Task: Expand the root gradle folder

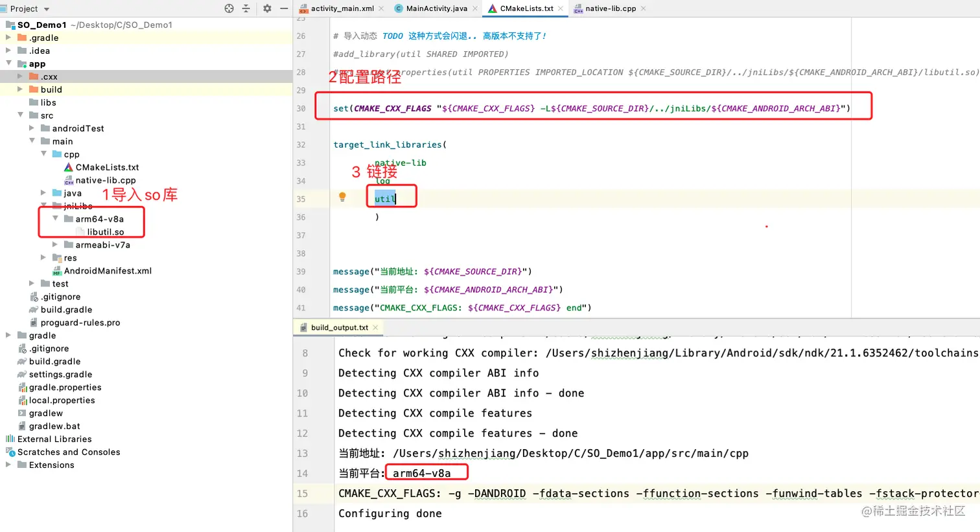Action: 8,336
